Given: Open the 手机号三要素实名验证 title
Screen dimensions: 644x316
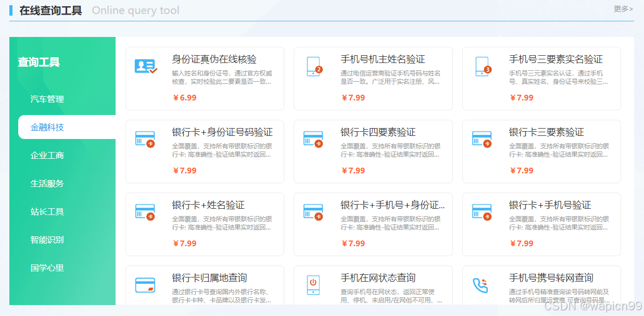Looking at the screenshot, I should 556,59.
